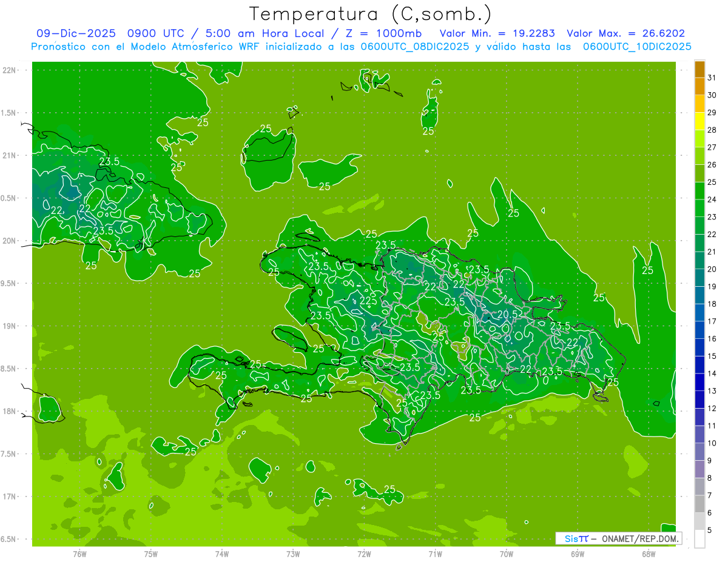Click the '75W' longitude axis label
Image resolution: width=728 pixels, height=562 pixels.
pyautogui.click(x=151, y=554)
